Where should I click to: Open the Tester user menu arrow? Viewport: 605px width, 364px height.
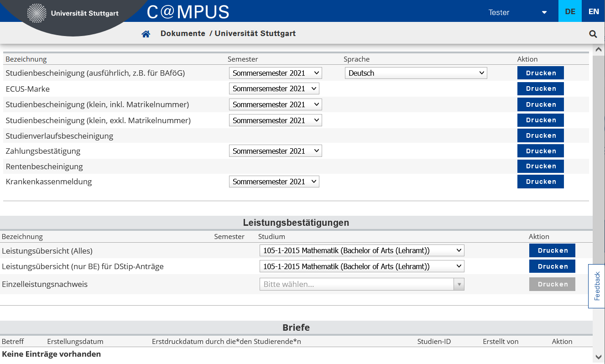point(544,12)
